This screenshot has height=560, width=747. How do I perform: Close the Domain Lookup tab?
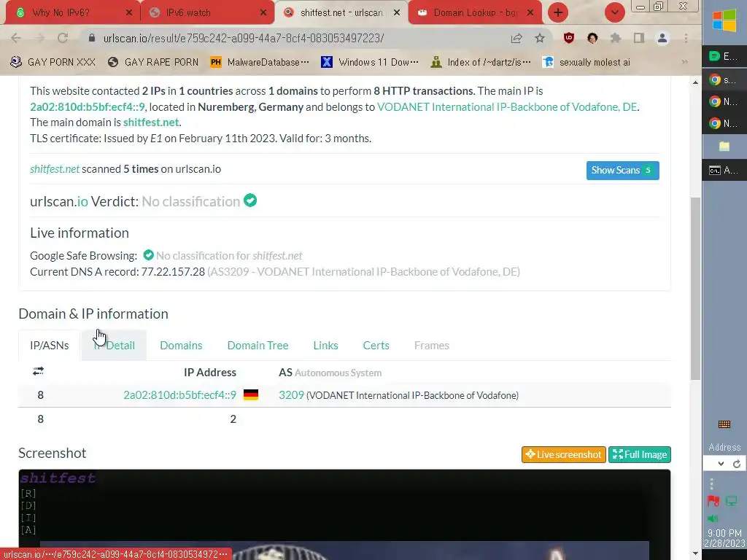[530, 13]
